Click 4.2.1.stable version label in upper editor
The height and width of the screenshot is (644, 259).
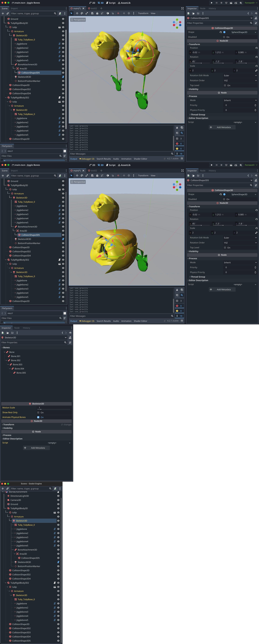click(x=173, y=159)
